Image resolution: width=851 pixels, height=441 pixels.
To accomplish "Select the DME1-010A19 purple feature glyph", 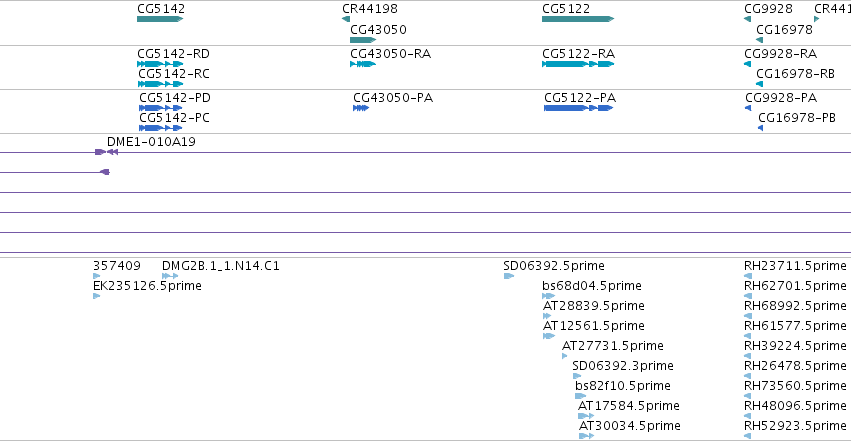I will (106, 152).
